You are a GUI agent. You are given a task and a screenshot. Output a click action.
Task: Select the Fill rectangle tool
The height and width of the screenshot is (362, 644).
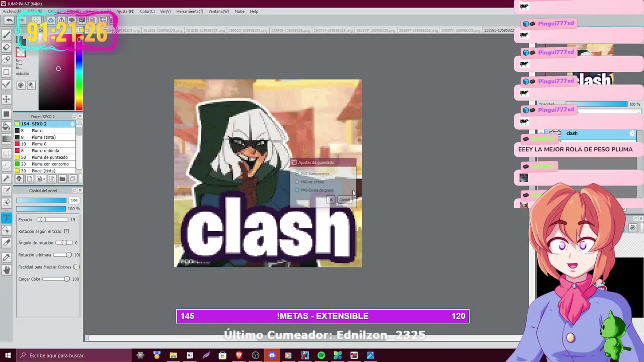[x=7, y=114]
